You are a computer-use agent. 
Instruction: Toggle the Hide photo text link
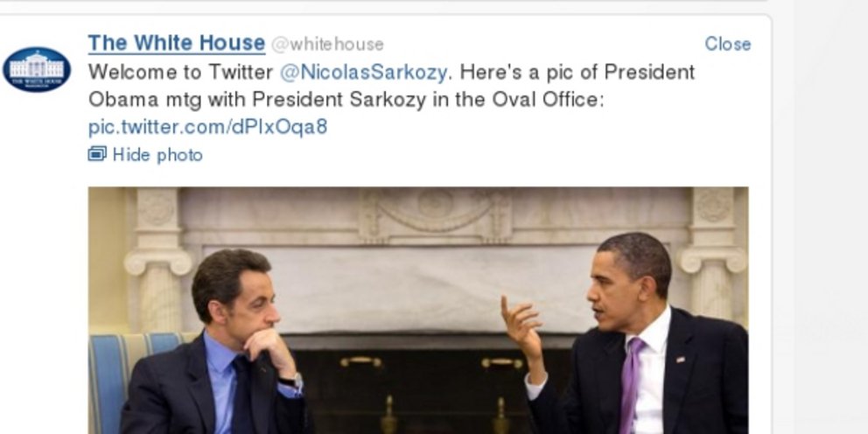tap(157, 155)
